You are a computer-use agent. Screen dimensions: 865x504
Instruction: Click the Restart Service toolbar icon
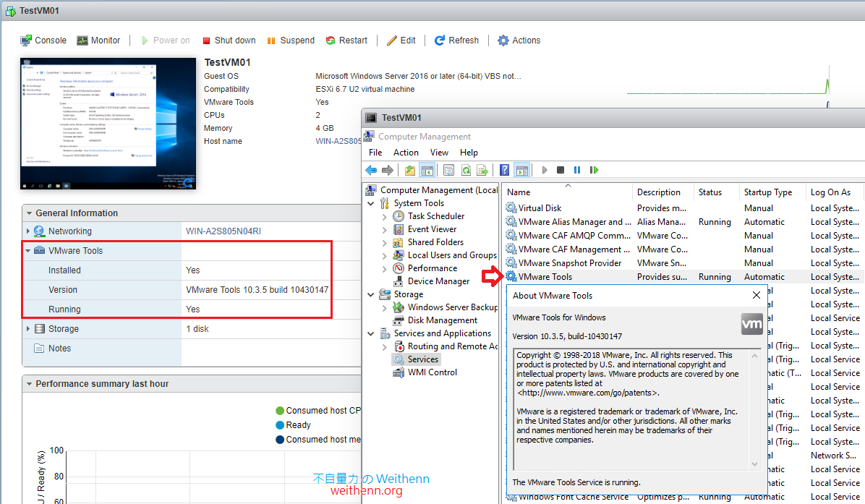point(593,169)
